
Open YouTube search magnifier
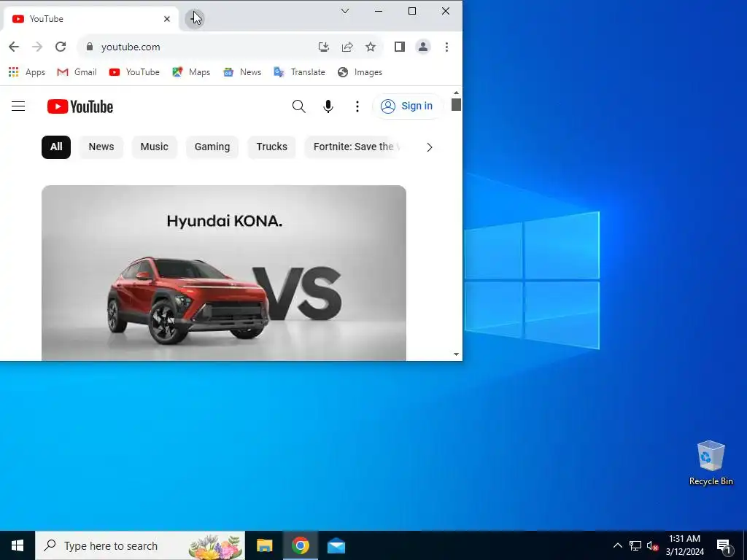298,106
